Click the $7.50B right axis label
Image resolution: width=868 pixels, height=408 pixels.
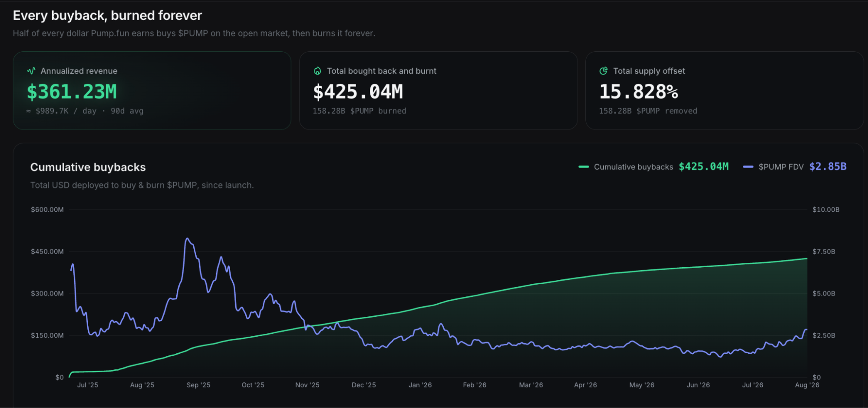824,252
